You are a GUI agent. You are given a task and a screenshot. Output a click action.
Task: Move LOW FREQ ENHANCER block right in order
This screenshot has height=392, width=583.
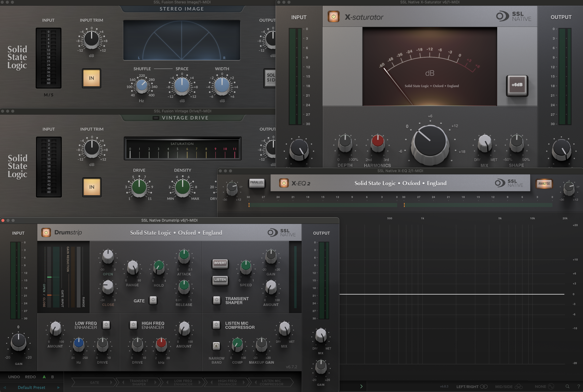tap(199, 382)
